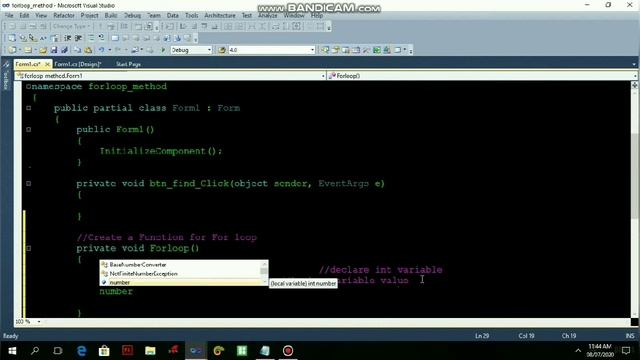Click the Add New Item toolbar icon
Image resolution: width=640 pixels, height=360 pixels.
[x=27, y=50]
